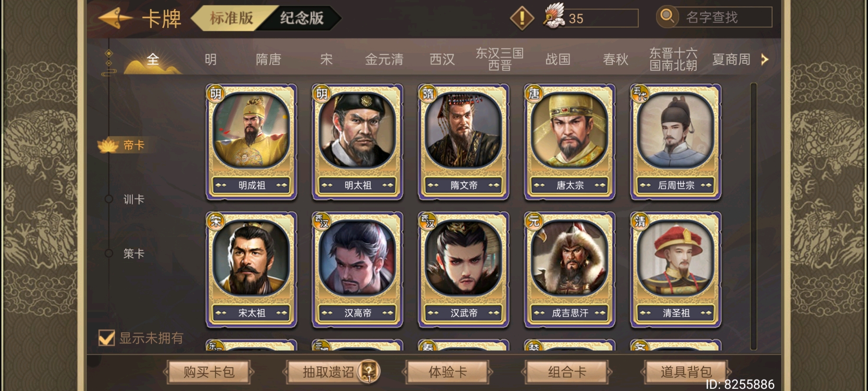
Task: Click the 道具背包 button
Action: [x=686, y=372]
